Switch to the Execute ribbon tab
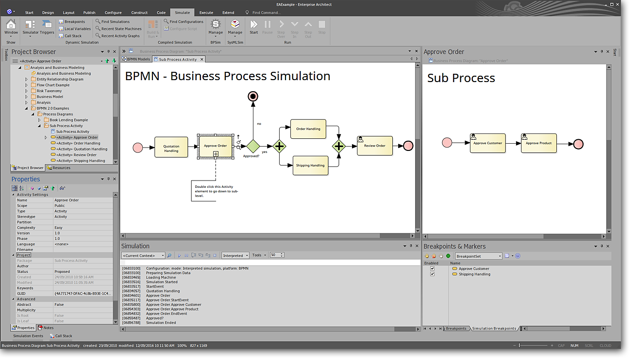636x364 pixels. pyautogui.click(x=206, y=13)
